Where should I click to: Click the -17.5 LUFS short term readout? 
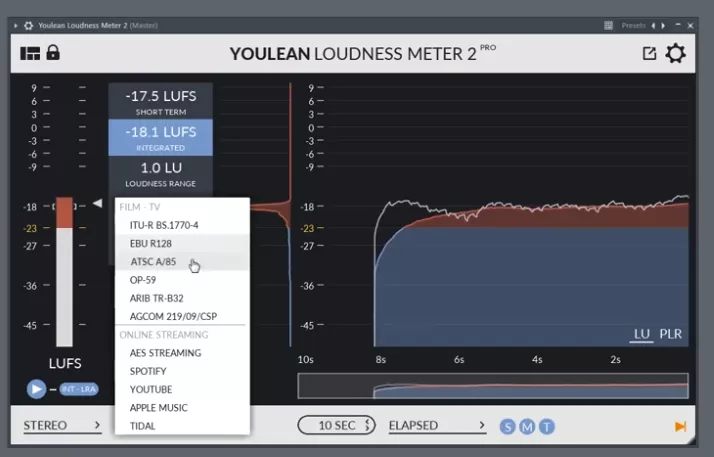[x=160, y=102]
